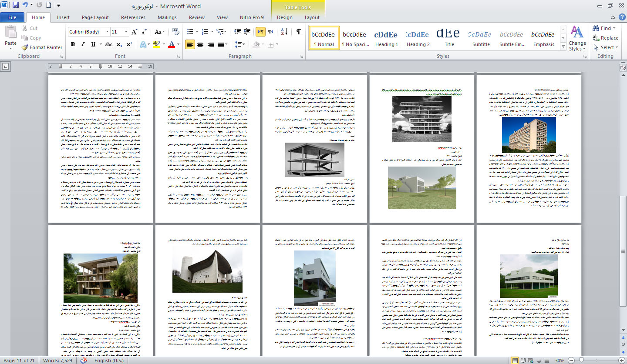Toggle Bold formatting

73,44
